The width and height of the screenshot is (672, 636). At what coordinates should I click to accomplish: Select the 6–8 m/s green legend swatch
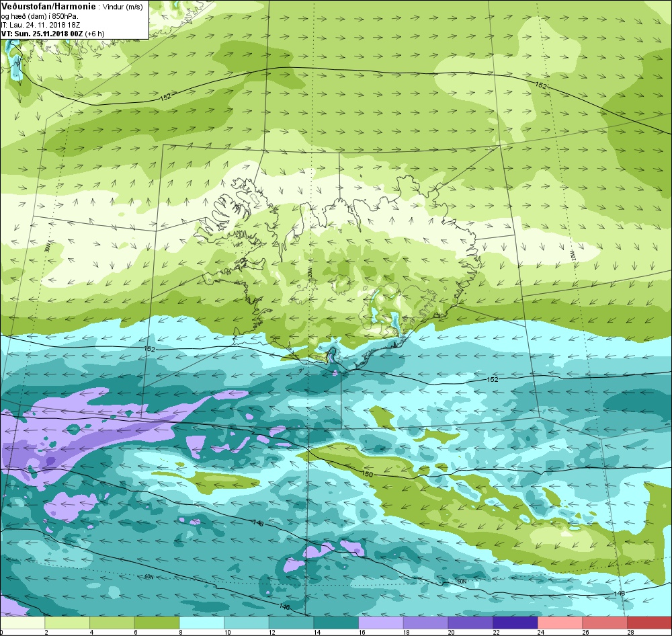click(x=157, y=623)
